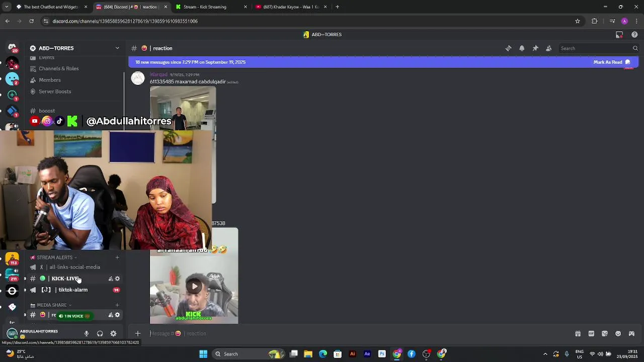Image resolution: width=644 pixels, height=362 pixels.
Task: Add a channel to STREAM ALERTS category
Action: click(x=117, y=257)
